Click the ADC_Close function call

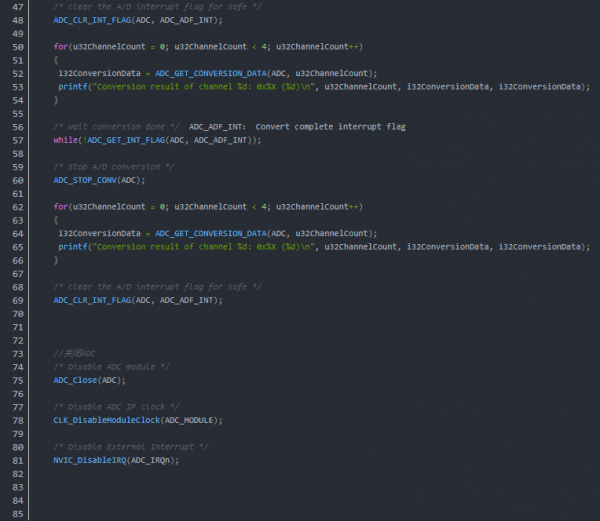(75, 380)
